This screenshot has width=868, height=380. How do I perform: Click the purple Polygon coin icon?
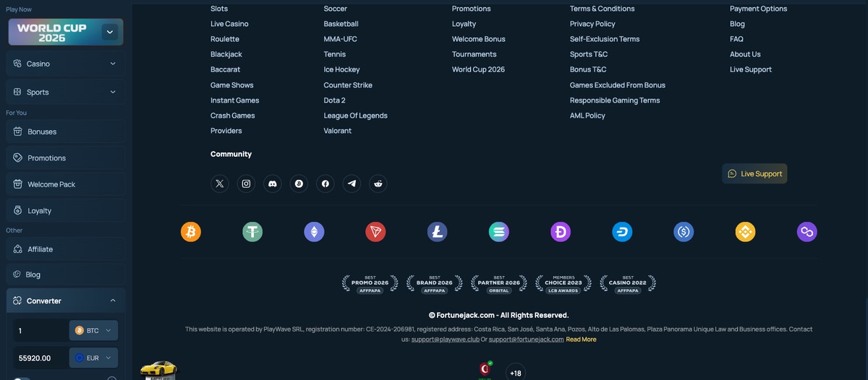[807, 231]
